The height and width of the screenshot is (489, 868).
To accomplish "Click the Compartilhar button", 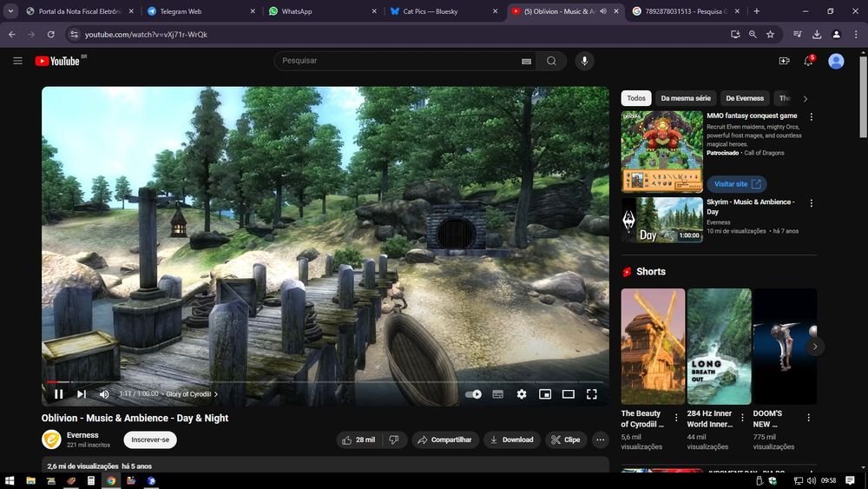I will [x=445, y=439].
